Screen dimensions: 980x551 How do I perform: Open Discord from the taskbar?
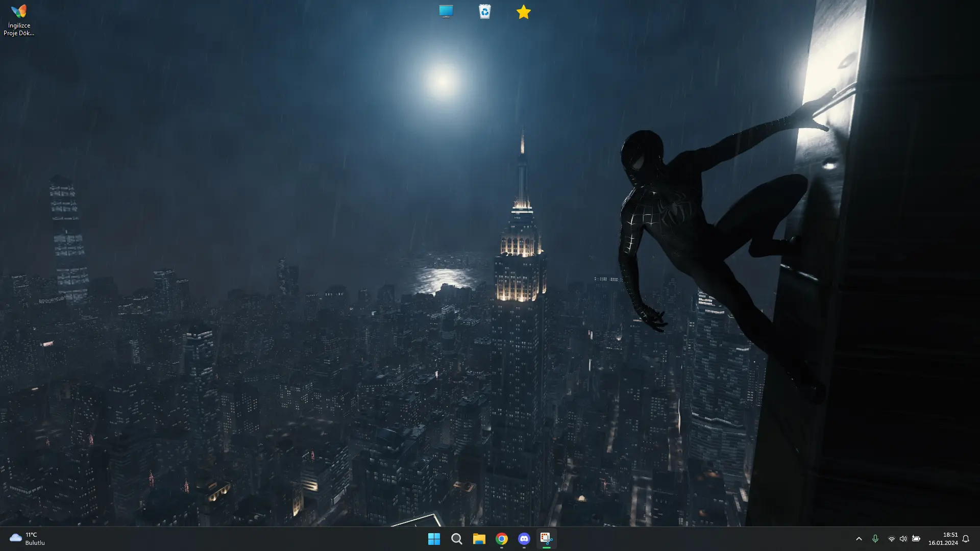(x=524, y=539)
